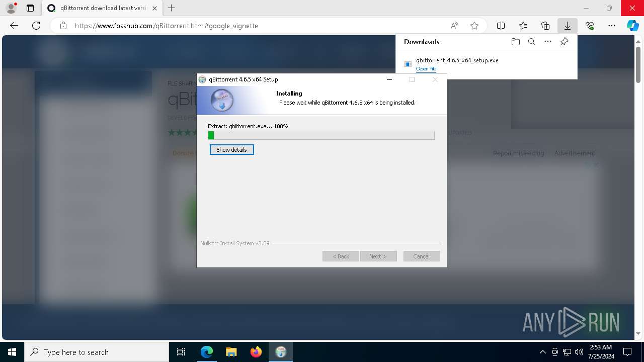Click the address bar URL
644x362 pixels.
coord(167,26)
